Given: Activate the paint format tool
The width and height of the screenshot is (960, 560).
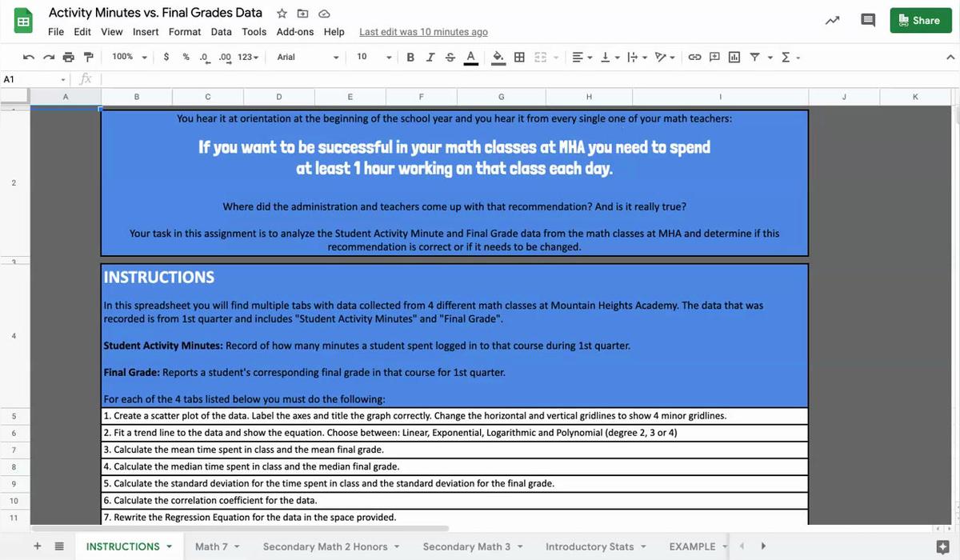Looking at the screenshot, I should (x=88, y=57).
